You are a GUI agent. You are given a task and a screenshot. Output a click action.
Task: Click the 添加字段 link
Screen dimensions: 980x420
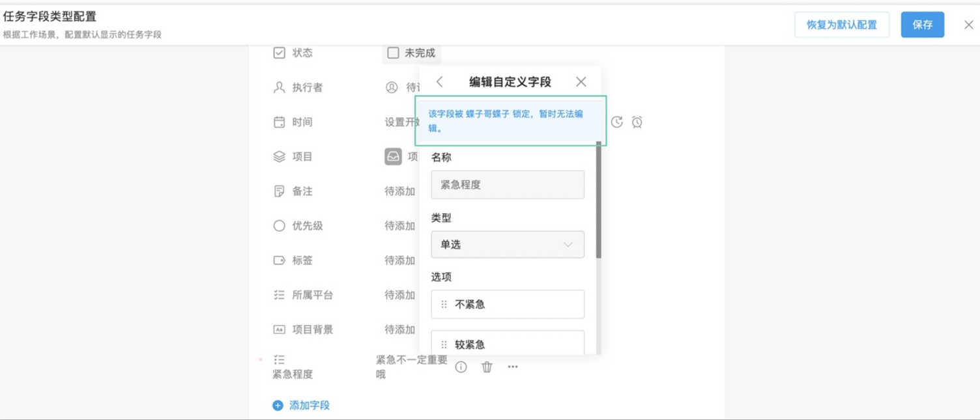310,405
